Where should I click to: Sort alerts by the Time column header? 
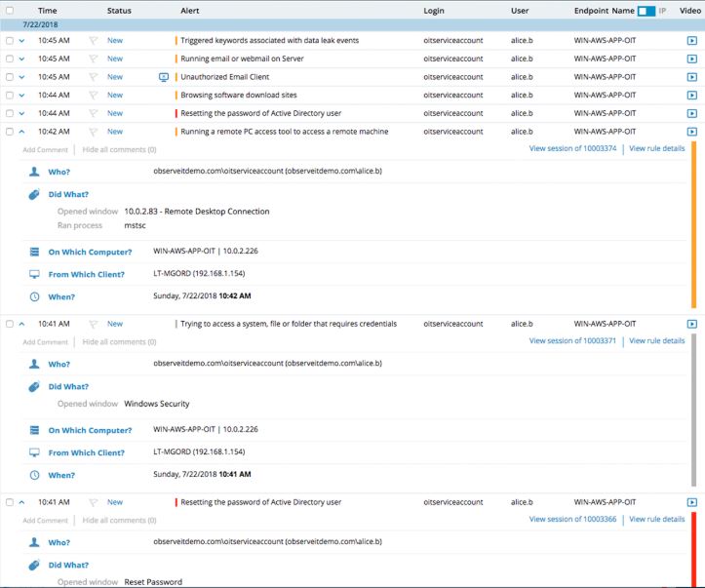tap(47, 10)
